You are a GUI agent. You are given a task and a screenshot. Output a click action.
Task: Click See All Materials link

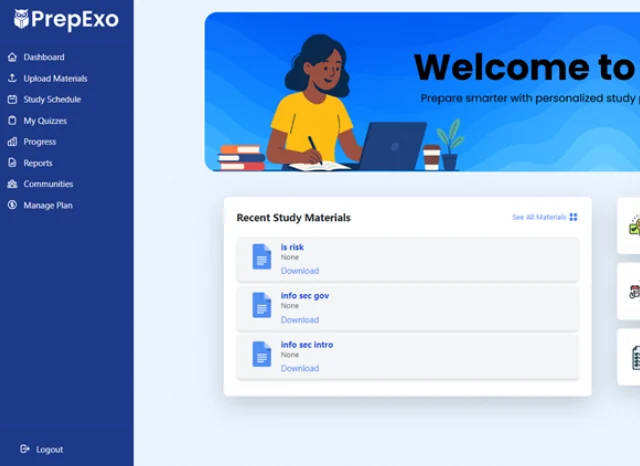tap(539, 217)
